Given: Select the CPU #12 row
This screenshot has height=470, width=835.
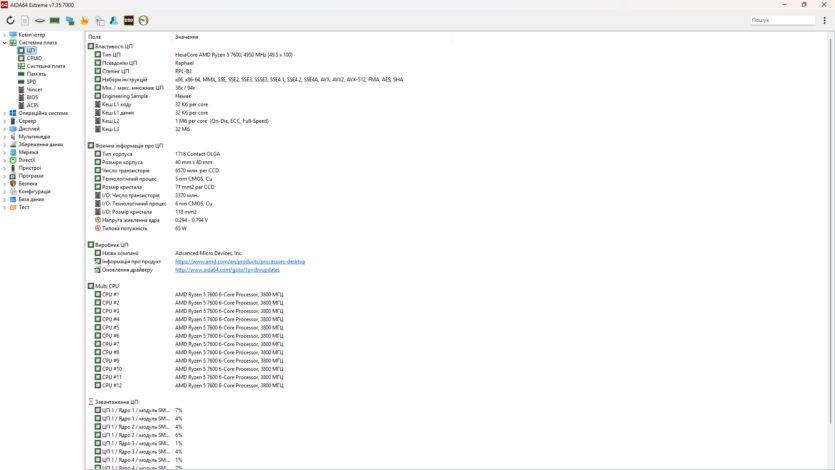Looking at the screenshot, I should pyautogui.click(x=189, y=385).
